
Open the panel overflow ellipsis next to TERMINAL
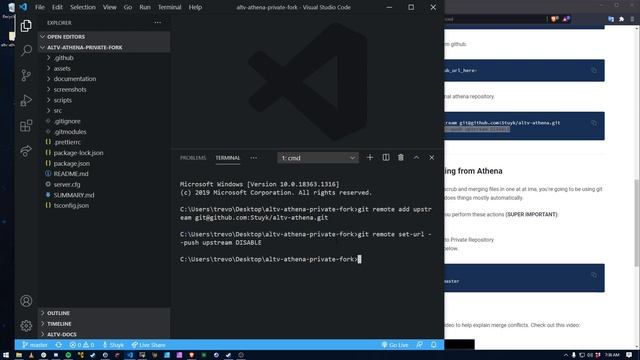tap(254, 158)
